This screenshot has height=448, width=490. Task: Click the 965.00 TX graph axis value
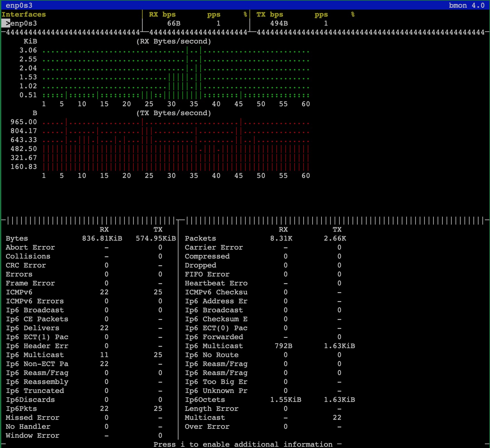24,122
